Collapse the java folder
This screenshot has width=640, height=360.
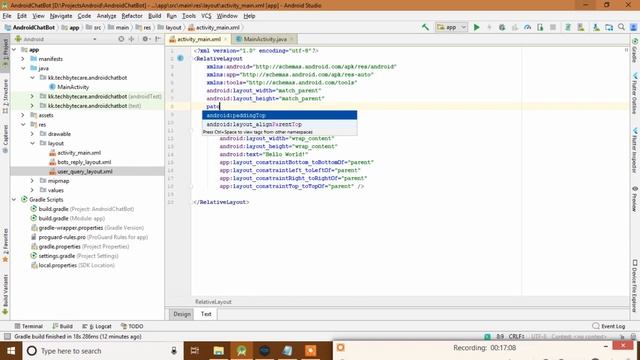23,68
